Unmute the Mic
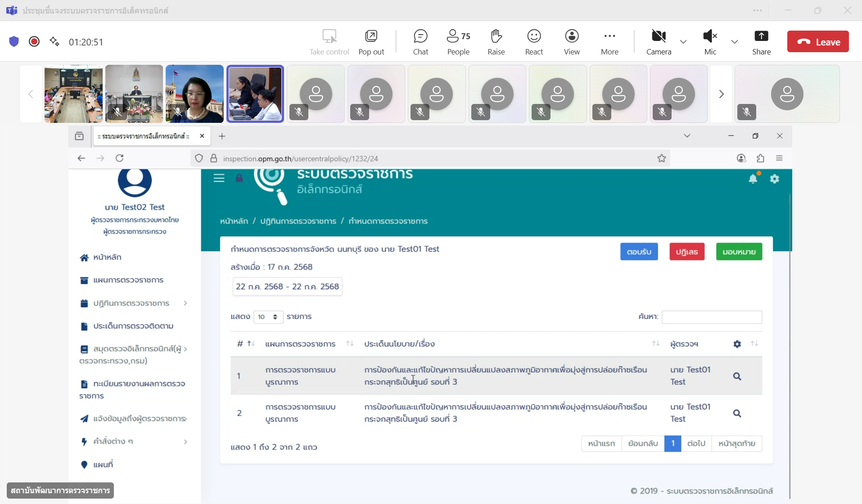862x504 pixels. point(710,42)
